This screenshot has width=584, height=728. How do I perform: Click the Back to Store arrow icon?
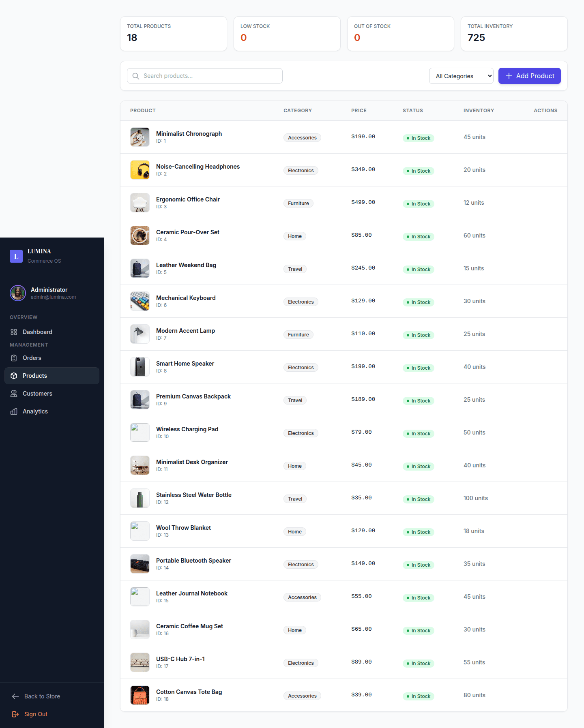tap(15, 696)
